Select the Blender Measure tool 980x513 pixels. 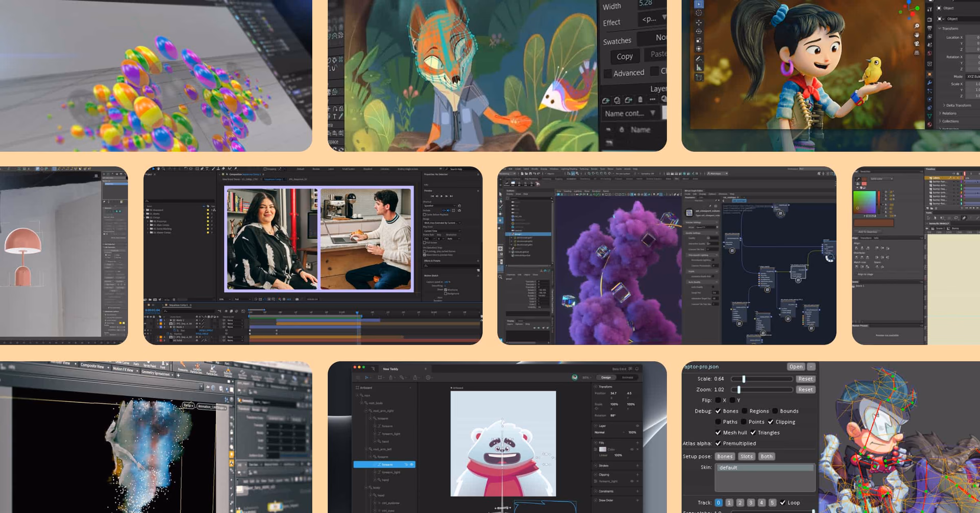coord(699,67)
